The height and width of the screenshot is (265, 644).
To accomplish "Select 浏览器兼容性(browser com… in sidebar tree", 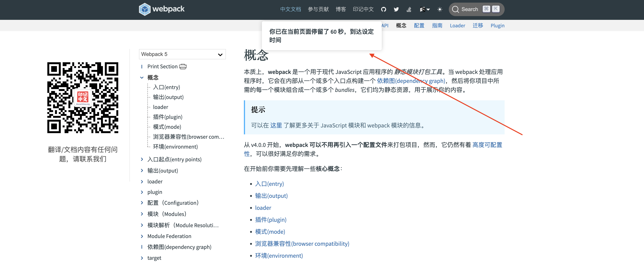I will [x=189, y=137].
